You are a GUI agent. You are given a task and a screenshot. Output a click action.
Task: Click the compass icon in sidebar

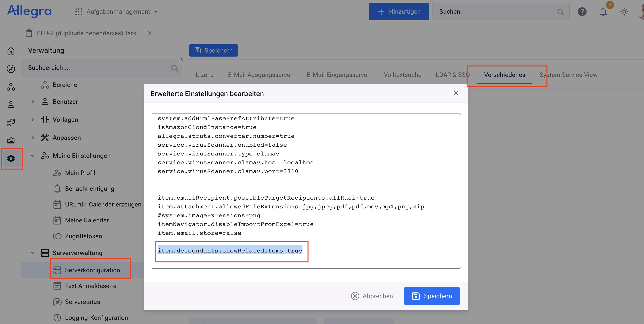click(x=11, y=69)
